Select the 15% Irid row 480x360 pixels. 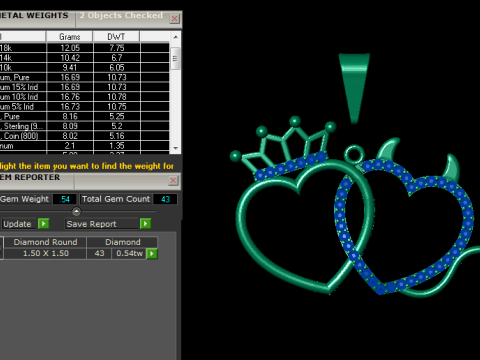pyautogui.click(x=84, y=87)
